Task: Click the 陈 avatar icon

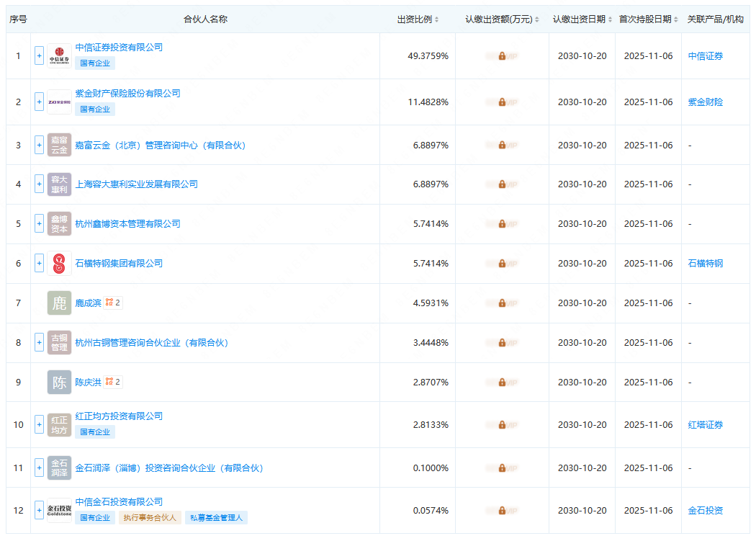Action: (x=59, y=383)
